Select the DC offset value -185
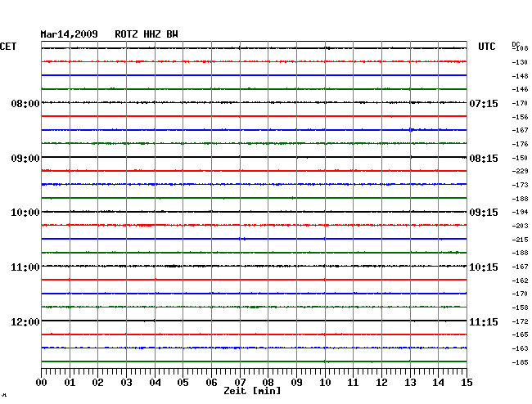 [x=520, y=362]
